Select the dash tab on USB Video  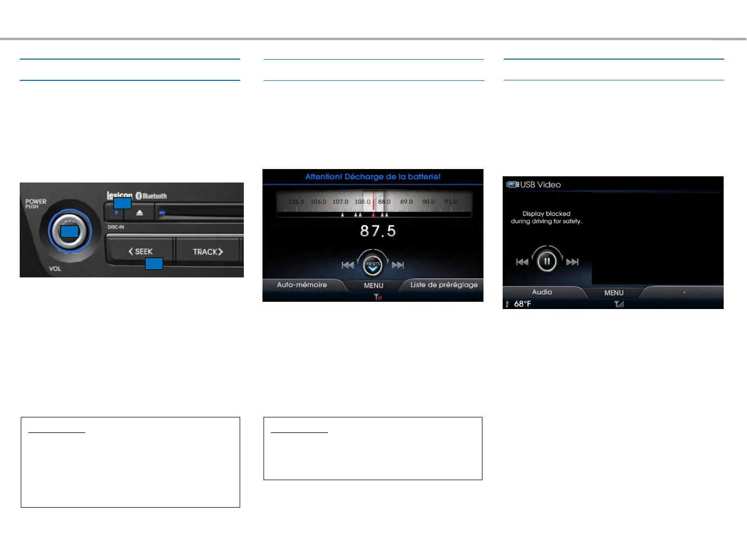point(684,292)
